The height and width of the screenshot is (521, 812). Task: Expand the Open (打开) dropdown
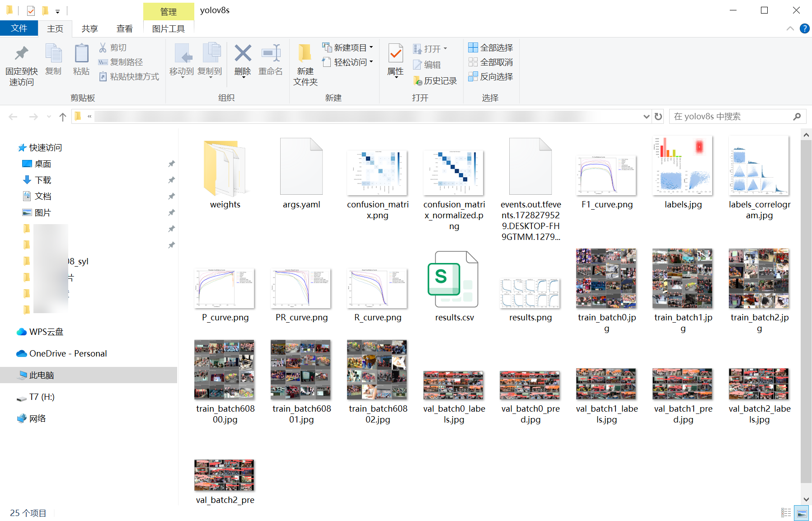pos(446,48)
